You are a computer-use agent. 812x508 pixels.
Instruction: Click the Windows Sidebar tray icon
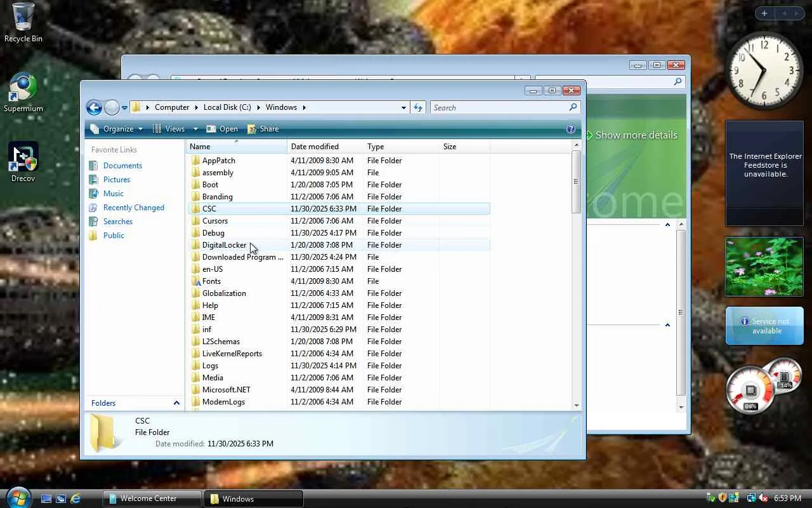tap(734, 498)
